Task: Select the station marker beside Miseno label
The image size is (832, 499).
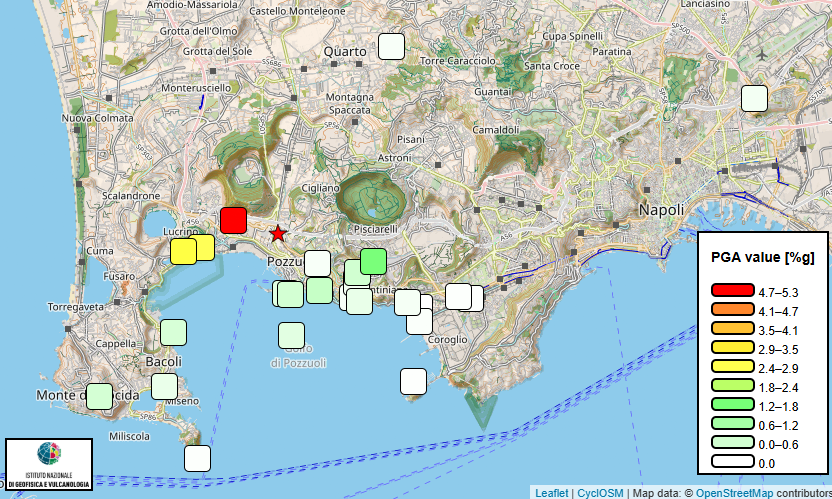Action: [x=164, y=386]
